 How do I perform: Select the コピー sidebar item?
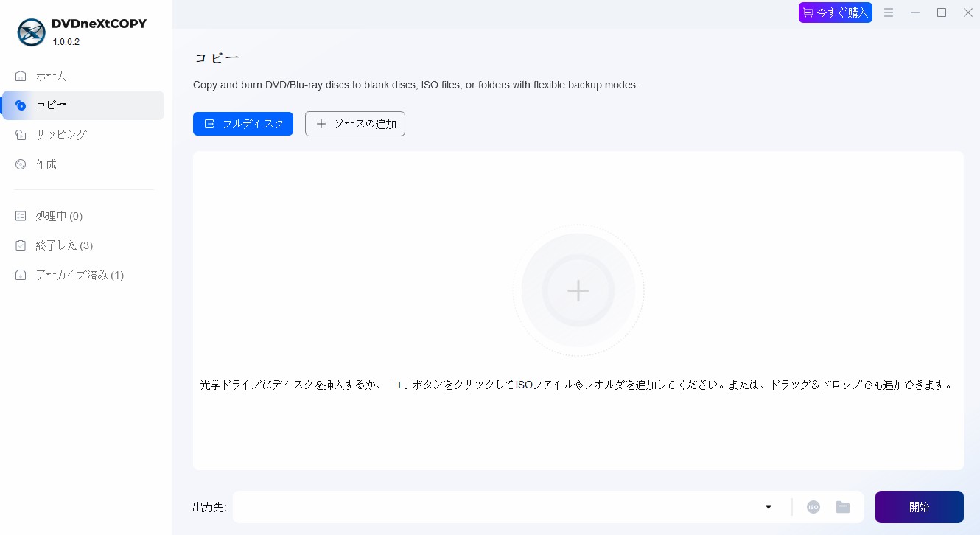83,105
